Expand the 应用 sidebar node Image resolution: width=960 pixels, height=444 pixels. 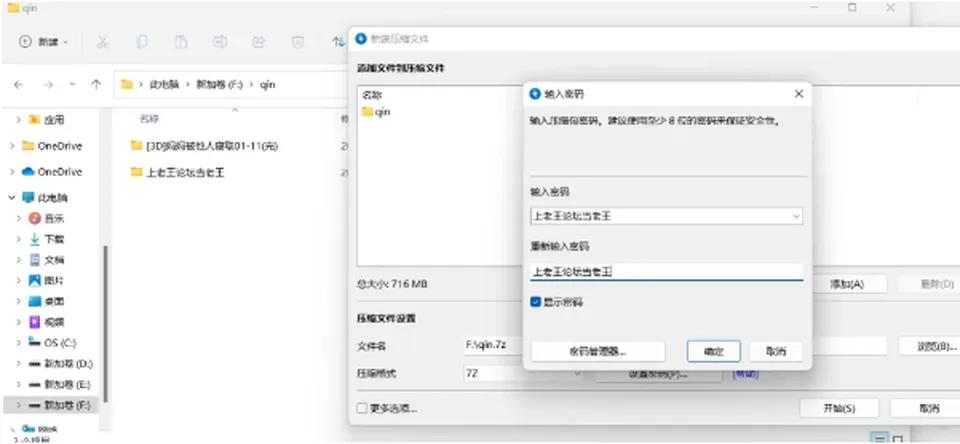tap(19, 120)
